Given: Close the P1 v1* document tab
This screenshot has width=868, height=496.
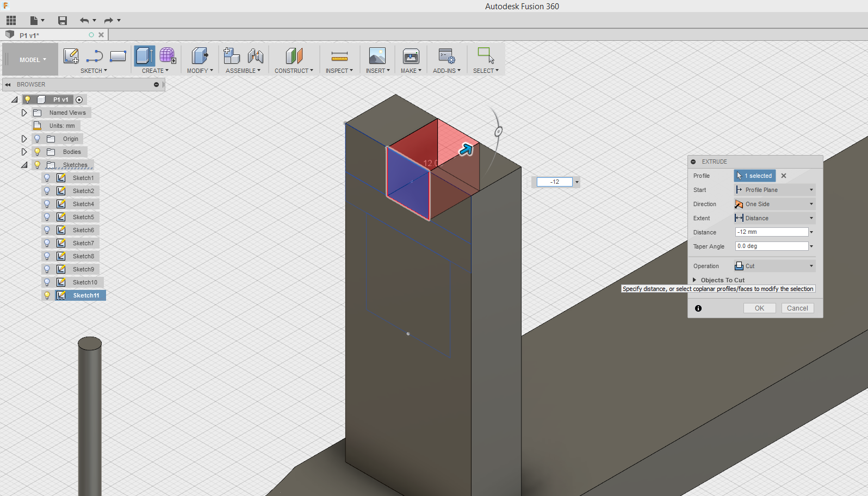Looking at the screenshot, I should 101,35.
